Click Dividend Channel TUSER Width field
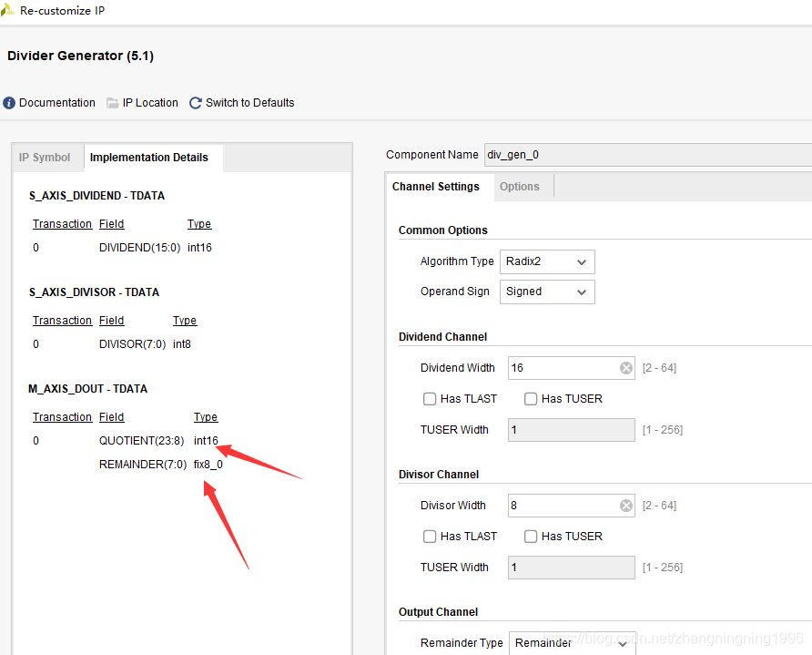Image resolution: width=812 pixels, height=655 pixels. (571, 430)
